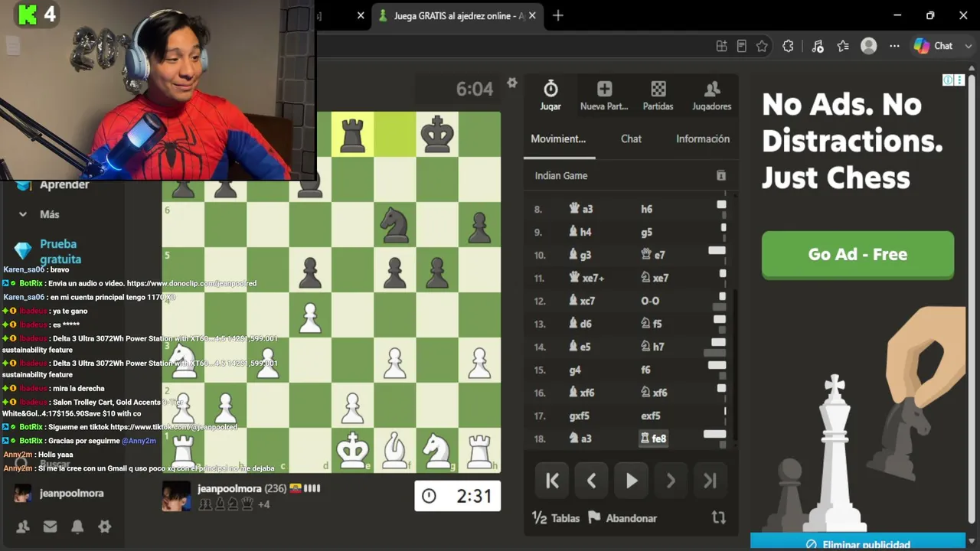Jump to the first move
This screenshot has width=980, height=551.
pos(552,481)
